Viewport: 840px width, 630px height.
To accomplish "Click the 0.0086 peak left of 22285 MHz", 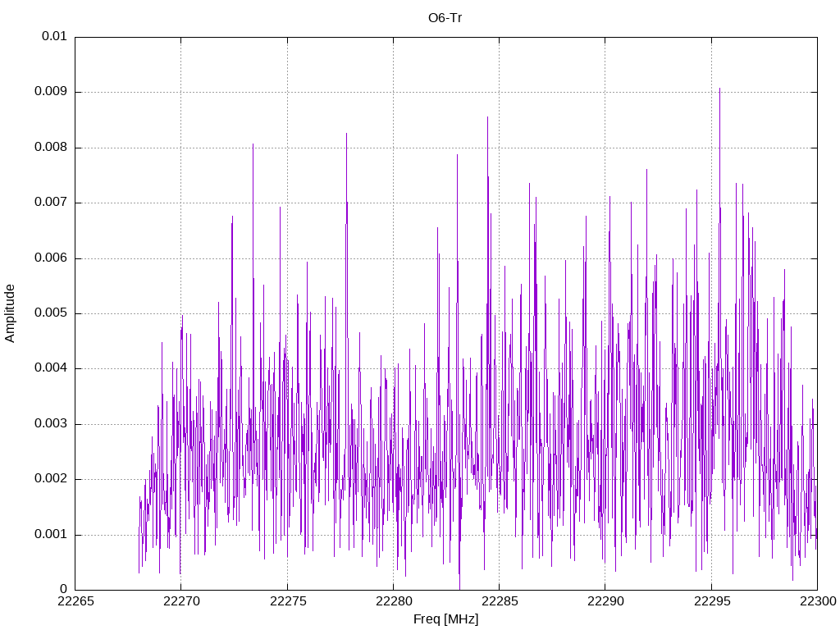I will click(487, 117).
